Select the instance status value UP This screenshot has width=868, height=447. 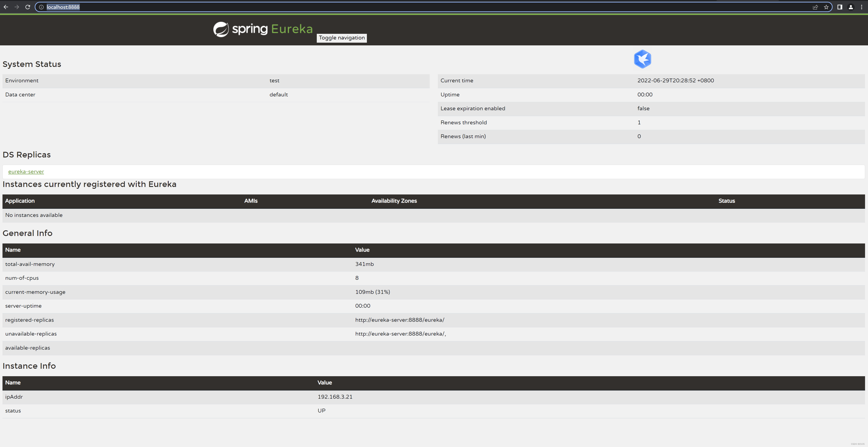[x=322, y=411]
